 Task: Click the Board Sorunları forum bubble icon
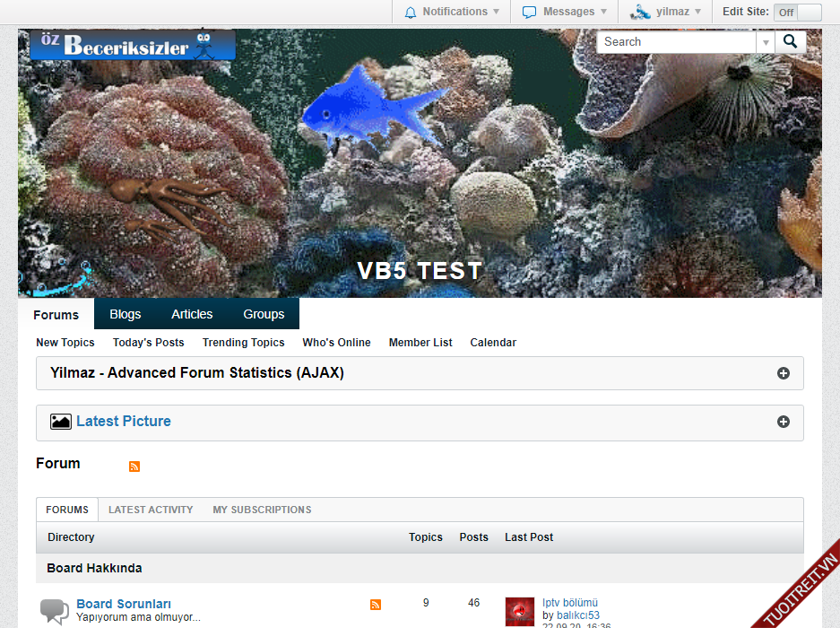55,612
